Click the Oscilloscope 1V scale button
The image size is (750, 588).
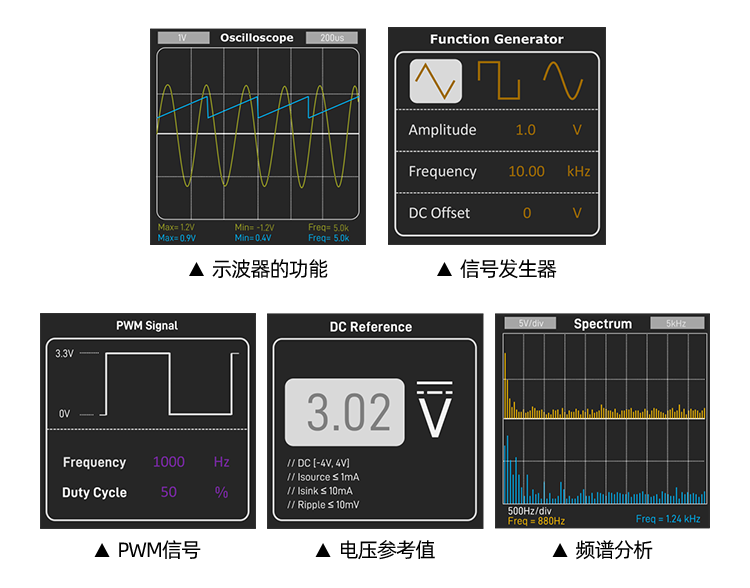[x=184, y=38]
